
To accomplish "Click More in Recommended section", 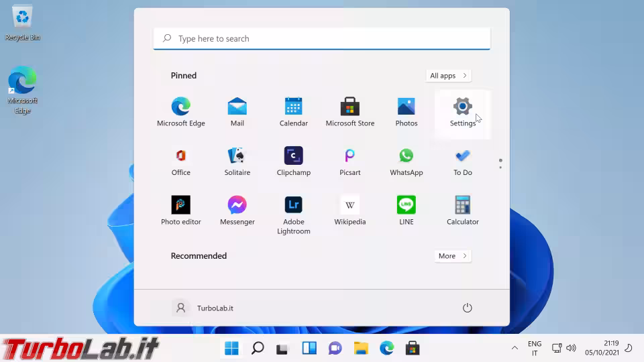I will click(453, 255).
